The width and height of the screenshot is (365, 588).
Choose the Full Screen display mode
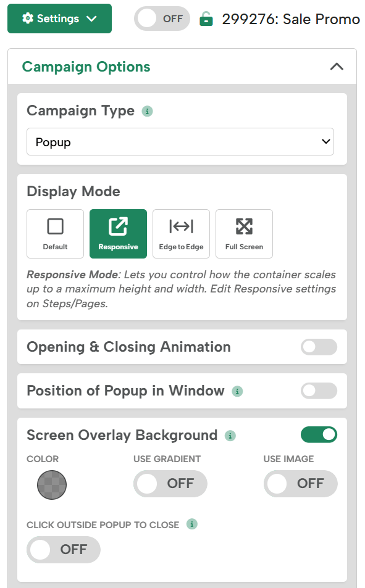(x=244, y=234)
